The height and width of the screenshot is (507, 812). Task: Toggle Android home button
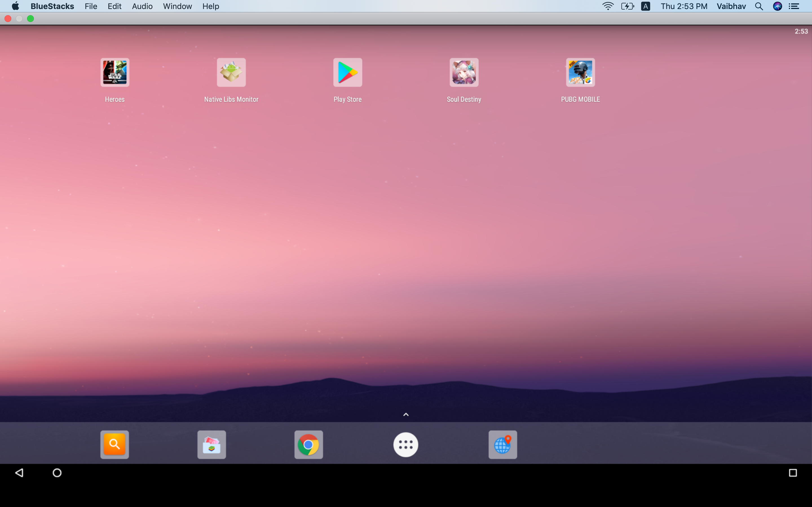[x=57, y=473]
